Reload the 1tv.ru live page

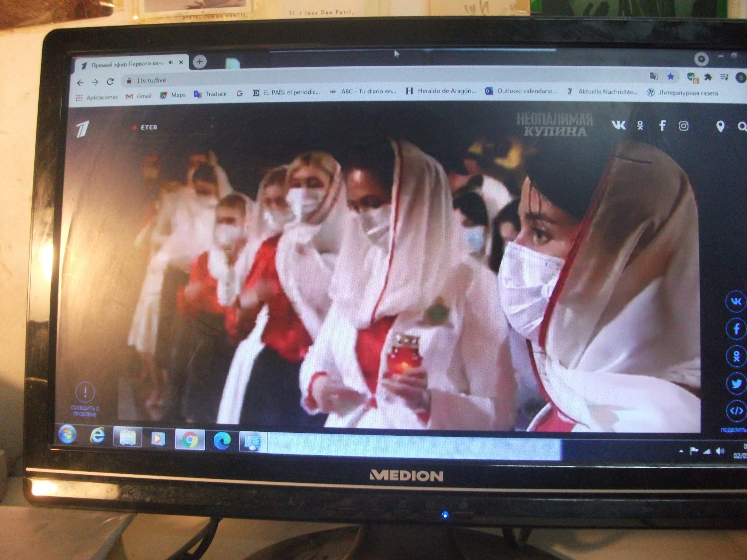click(110, 82)
